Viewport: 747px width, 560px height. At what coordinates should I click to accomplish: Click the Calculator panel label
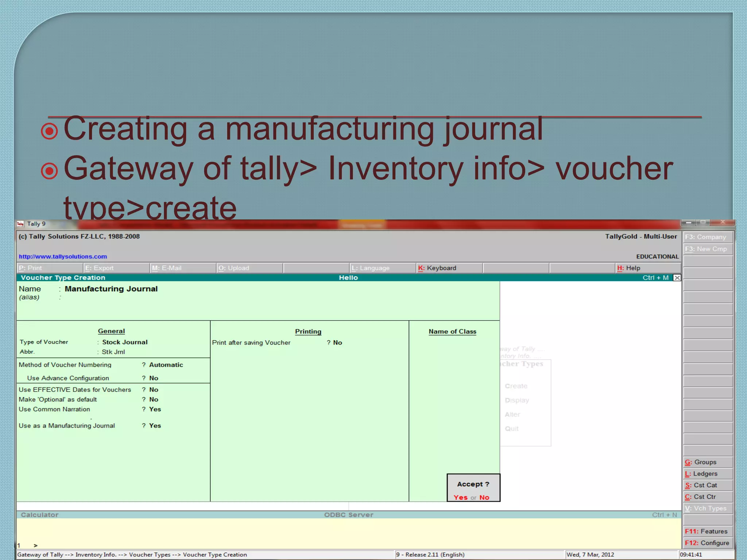coord(40,515)
